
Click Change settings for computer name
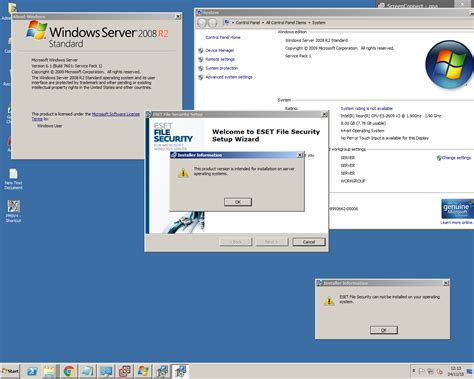(456, 158)
